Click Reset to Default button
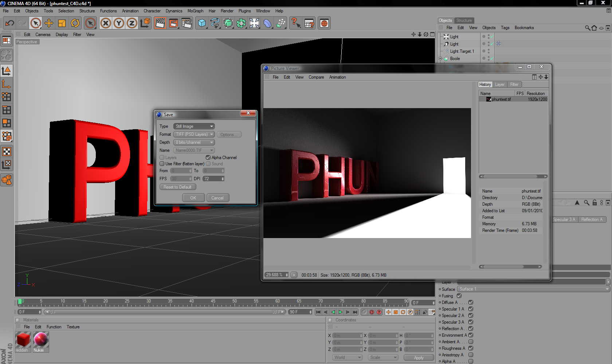Image resolution: width=612 pixels, height=364 pixels. pyautogui.click(x=178, y=187)
